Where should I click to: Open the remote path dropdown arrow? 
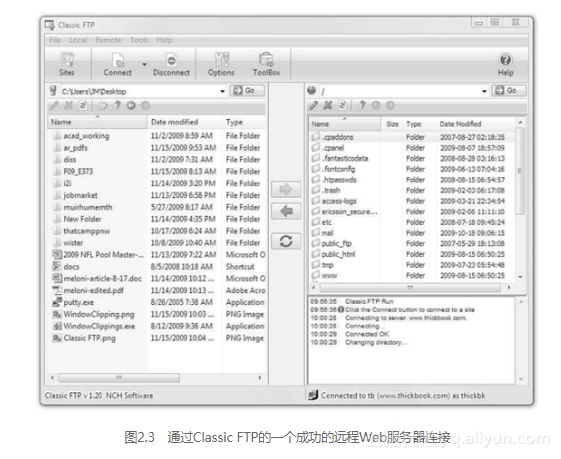click(484, 91)
